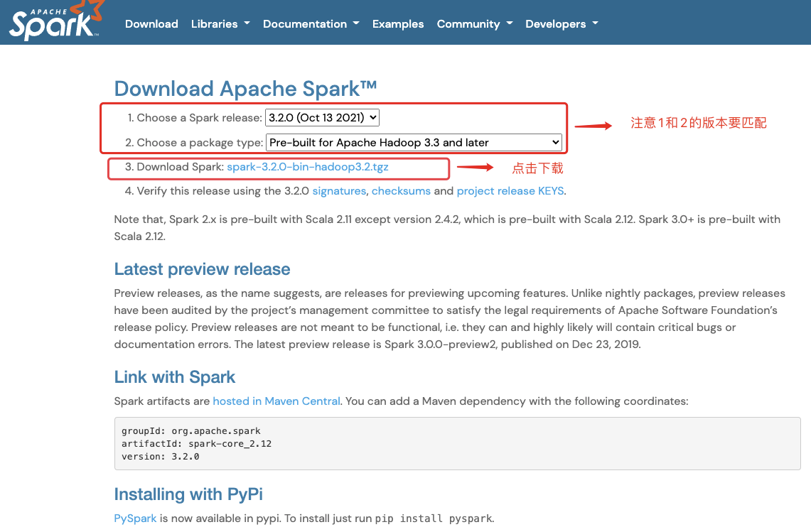Click the groupId: org.apache.spark line

coord(191,430)
